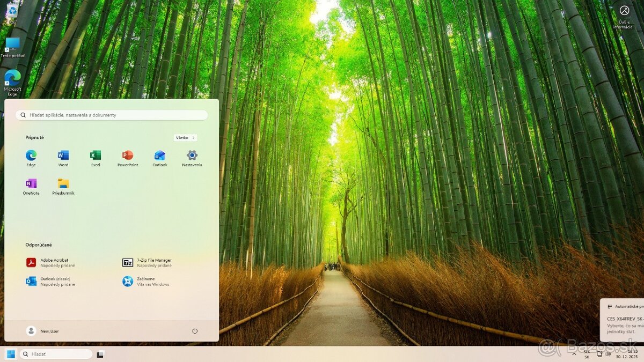Screen dimensions: 644x362
Task: Click the Start menu search field
Action: (112, 115)
